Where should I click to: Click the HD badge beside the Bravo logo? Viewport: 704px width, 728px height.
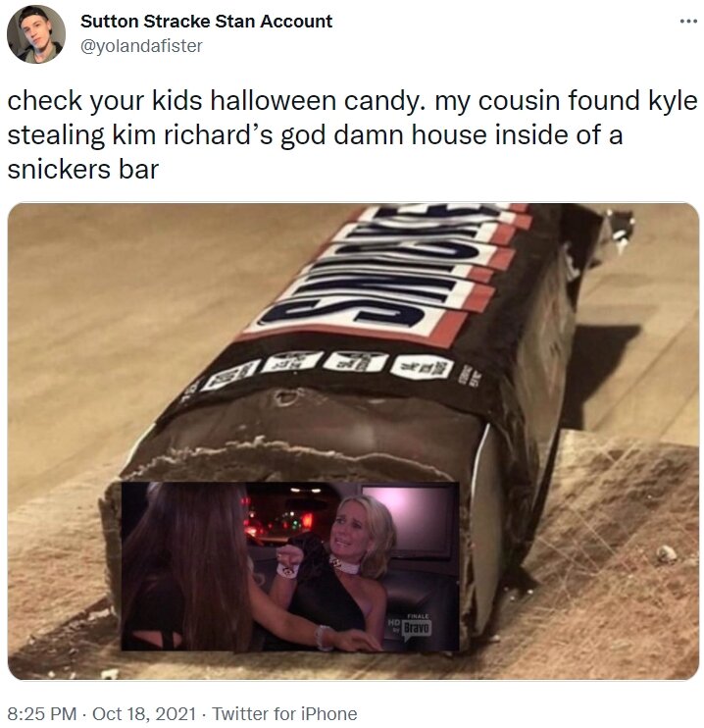click(x=394, y=625)
